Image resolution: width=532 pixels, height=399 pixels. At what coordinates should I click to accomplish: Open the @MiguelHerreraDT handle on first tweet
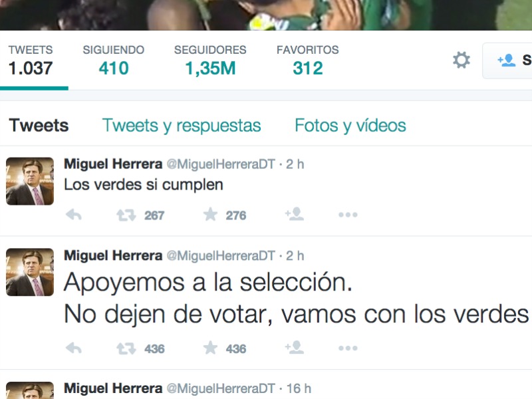tap(221, 164)
